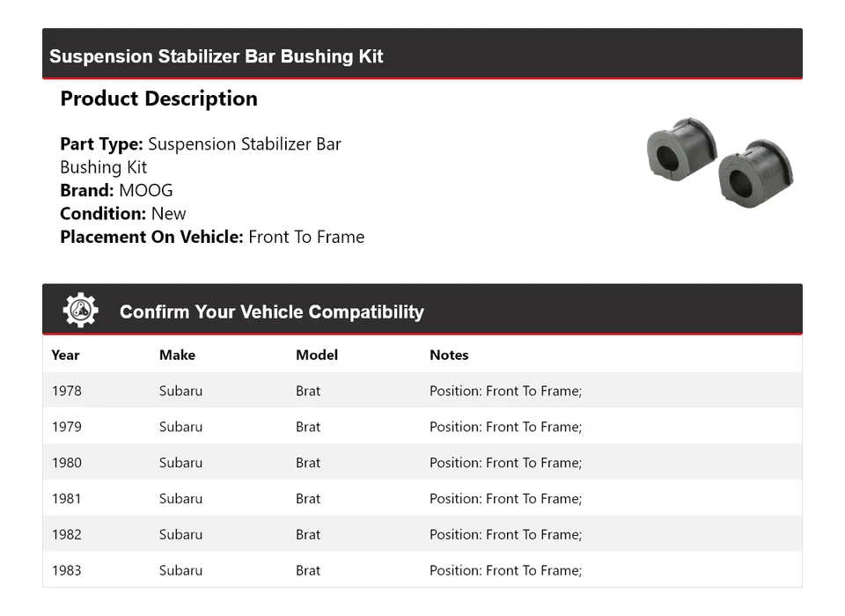Viewport: 845px width, 616px height.
Task: Select the Model column header
Action: coord(316,355)
